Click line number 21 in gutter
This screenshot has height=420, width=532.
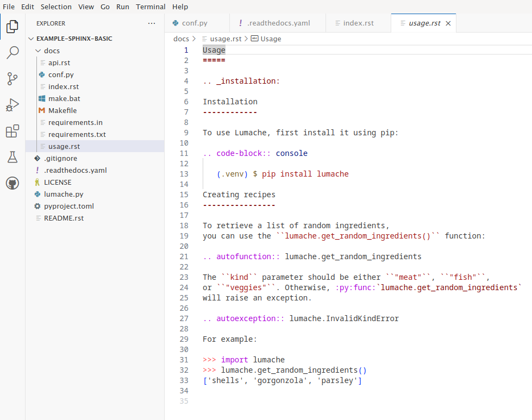184,256
